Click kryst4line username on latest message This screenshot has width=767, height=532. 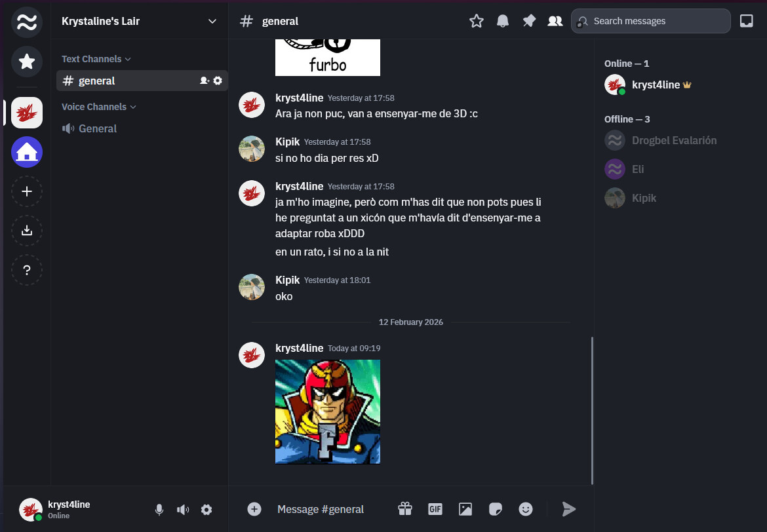pos(299,348)
